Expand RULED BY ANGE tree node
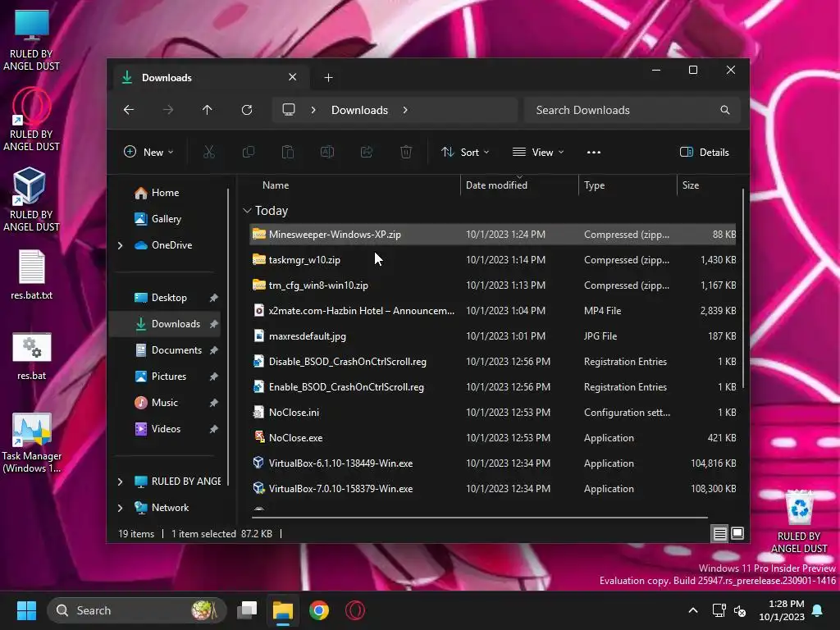 (120, 482)
